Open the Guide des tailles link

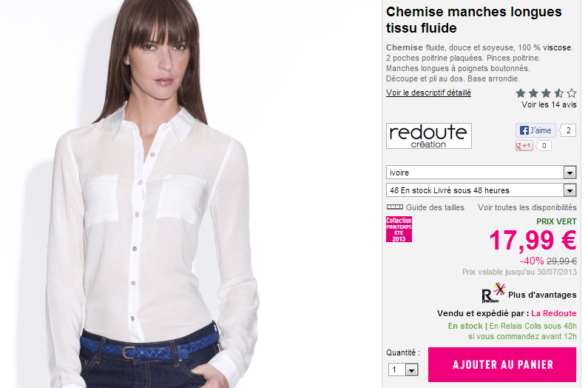pyautogui.click(x=435, y=207)
